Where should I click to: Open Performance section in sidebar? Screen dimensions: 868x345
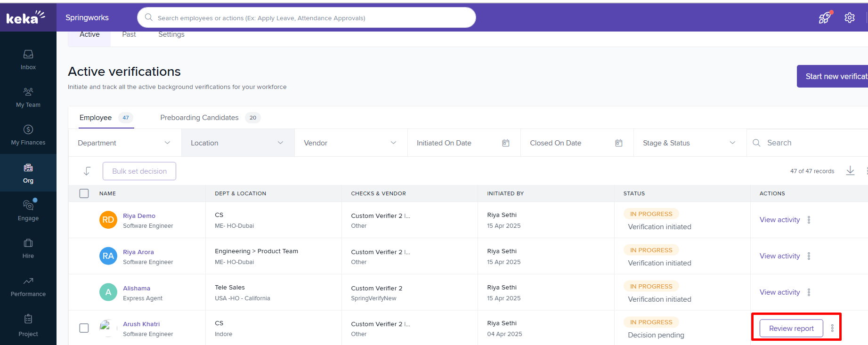(28, 287)
